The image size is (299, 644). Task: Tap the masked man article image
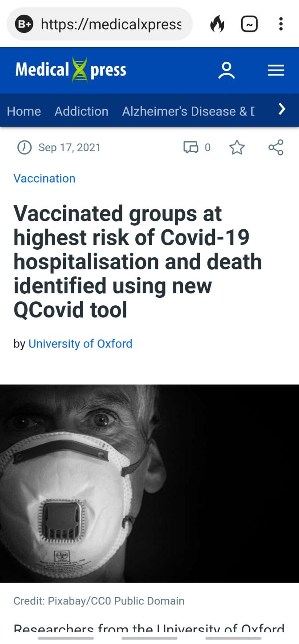(149, 483)
